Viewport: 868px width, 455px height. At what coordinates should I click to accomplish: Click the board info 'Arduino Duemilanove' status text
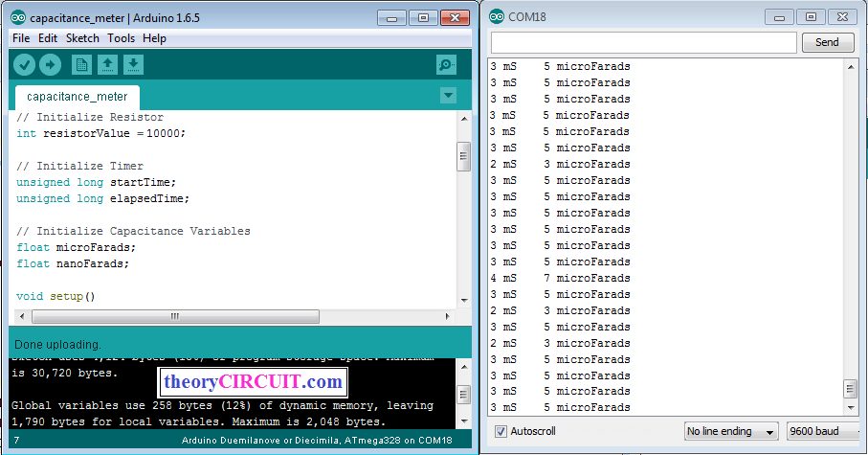(x=317, y=441)
